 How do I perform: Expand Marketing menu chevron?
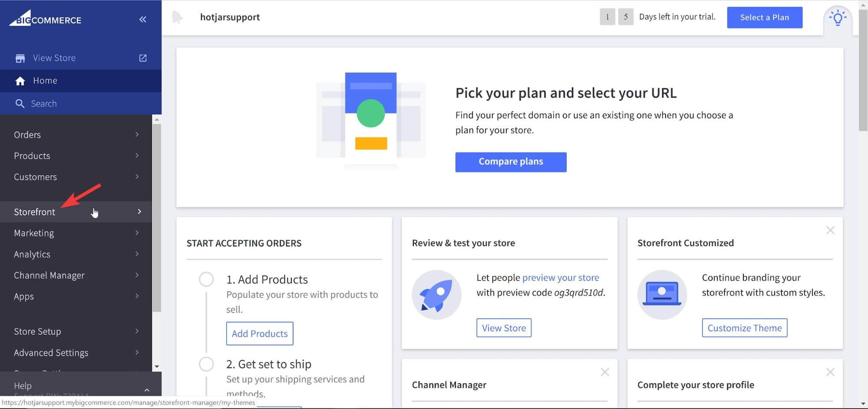(137, 233)
